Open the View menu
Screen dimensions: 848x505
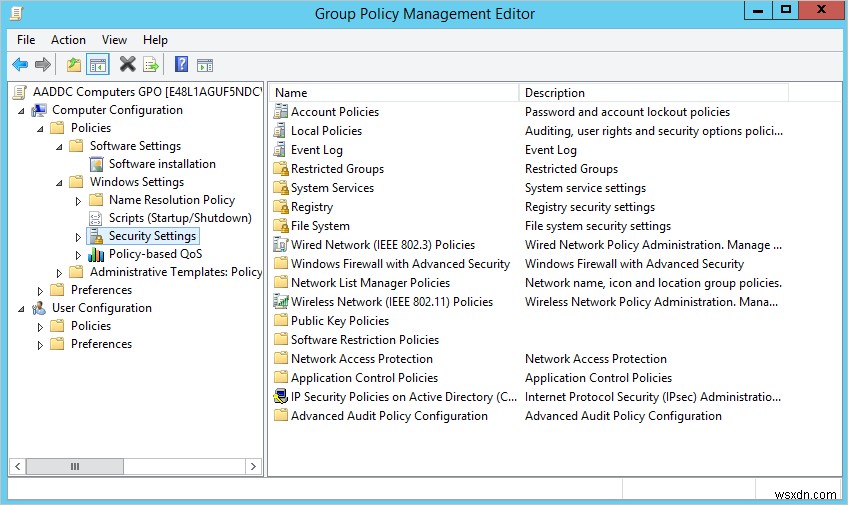click(114, 40)
